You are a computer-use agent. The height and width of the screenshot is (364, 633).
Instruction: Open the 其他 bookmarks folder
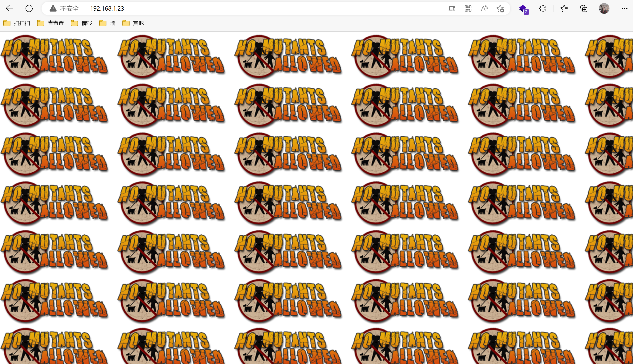[133, 23]
